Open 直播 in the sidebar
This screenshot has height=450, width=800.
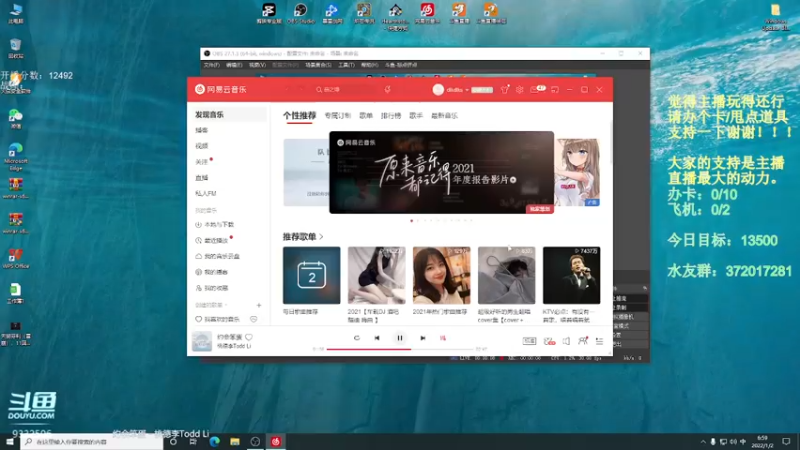click(202, 178)
